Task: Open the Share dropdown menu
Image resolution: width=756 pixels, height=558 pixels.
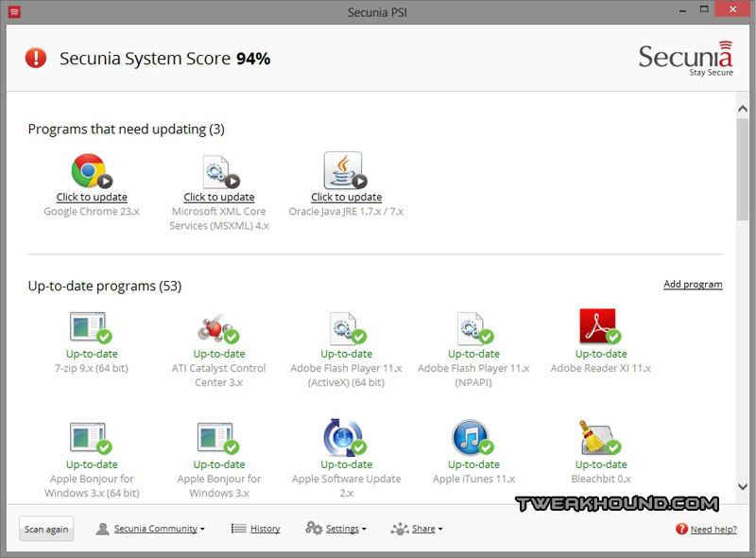Action: (427, 529)
